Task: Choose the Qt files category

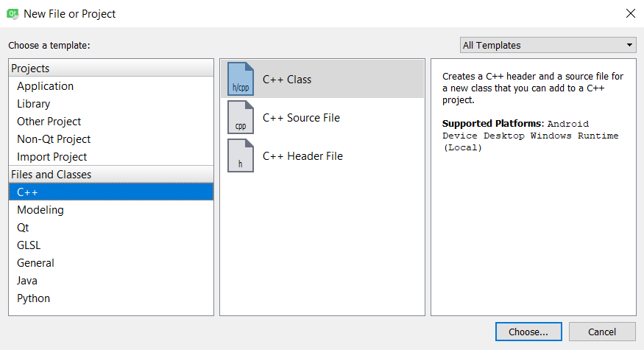Action: pos(23,228)
